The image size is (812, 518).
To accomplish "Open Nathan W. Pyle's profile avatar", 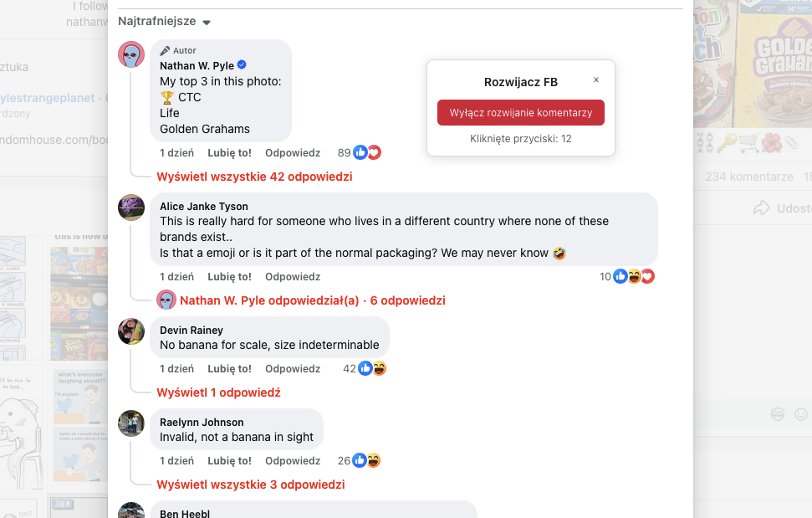I will 131,54.
